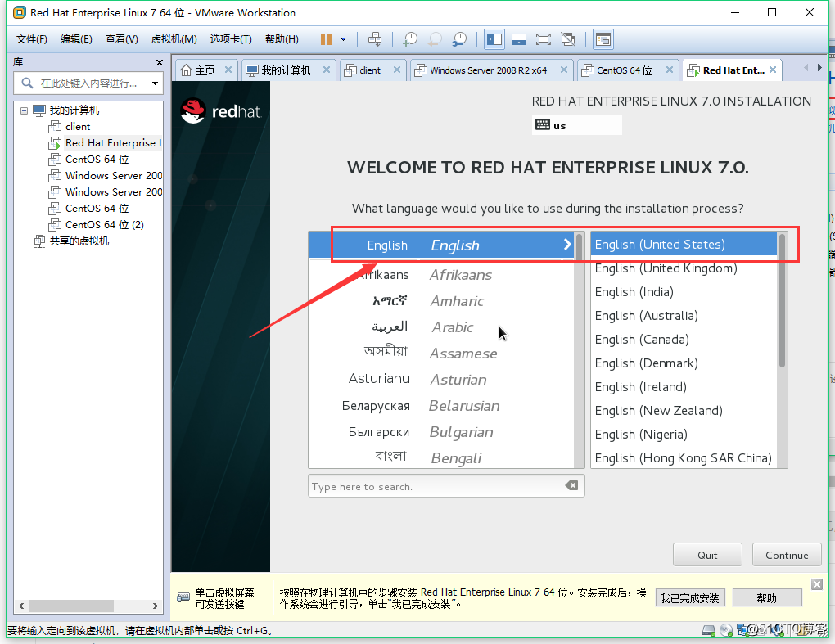The image size is (835, 644).
Task: Open the 选项卡(T) menu
Action: pyautogui.click(x=231, y=38)
